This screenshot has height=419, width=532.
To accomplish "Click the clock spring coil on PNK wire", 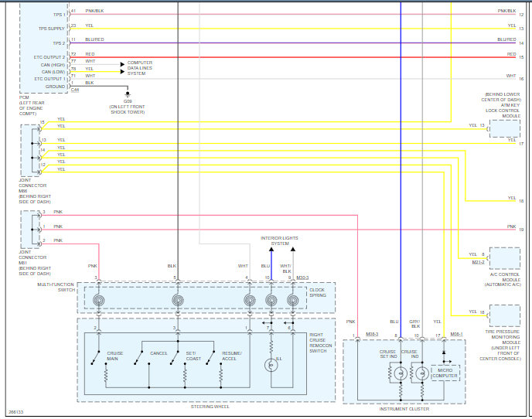I will 99,300.
